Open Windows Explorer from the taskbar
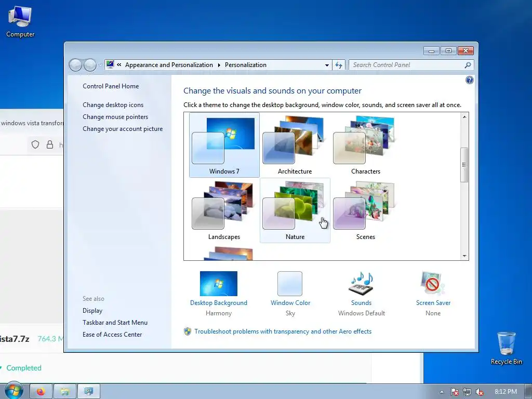This screenshot has width=532, height=399. (65, 392)
